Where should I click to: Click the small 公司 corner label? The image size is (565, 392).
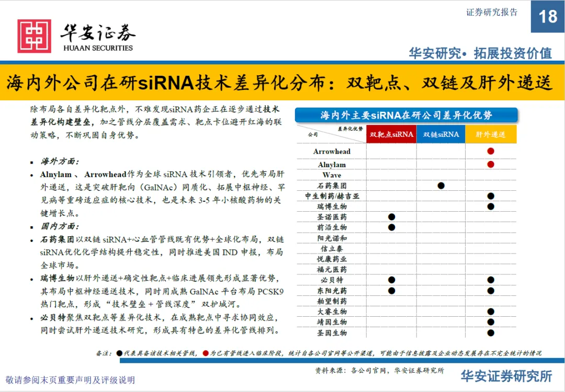coord(313,135)
